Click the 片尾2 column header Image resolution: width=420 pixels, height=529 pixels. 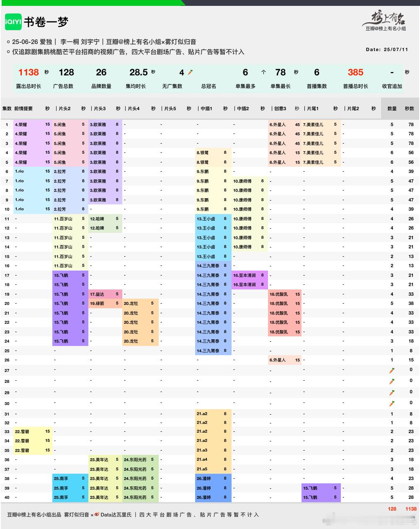coord(353,108)
